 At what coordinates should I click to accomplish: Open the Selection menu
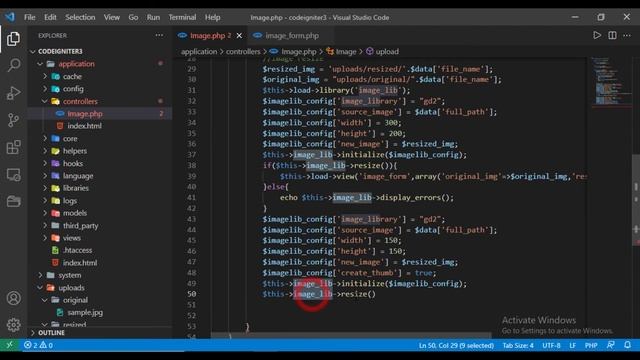click(80, 17)
